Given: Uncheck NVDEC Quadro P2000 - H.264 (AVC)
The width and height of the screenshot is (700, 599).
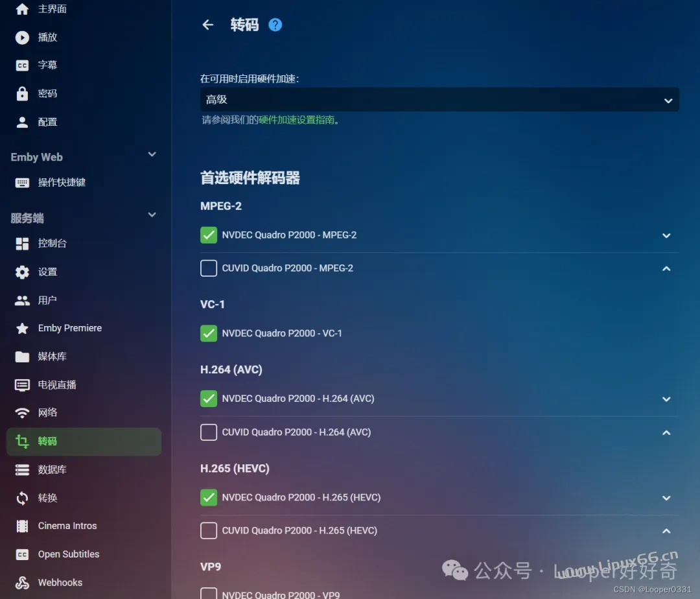Looking at the screenshot, I should click(209, 399).
